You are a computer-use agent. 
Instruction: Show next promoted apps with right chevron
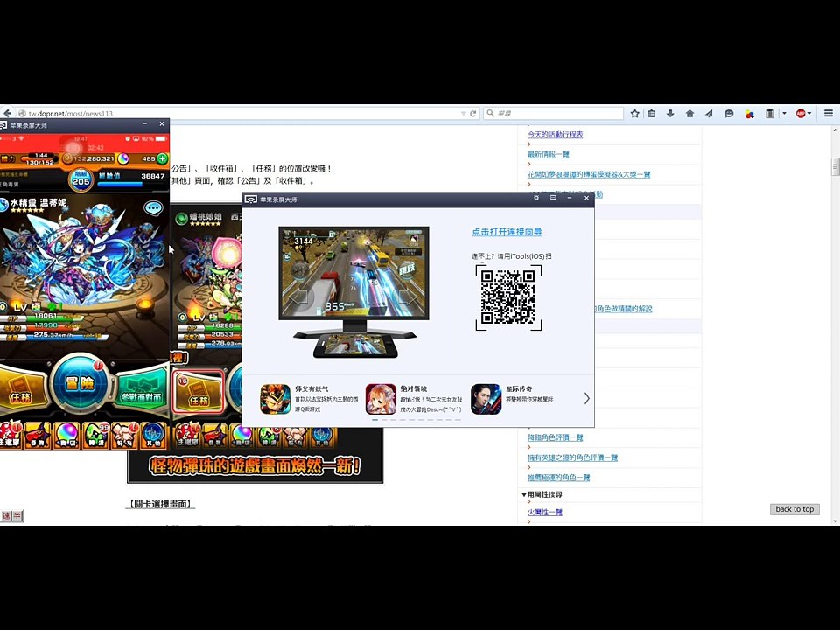[x=586, y=399]
